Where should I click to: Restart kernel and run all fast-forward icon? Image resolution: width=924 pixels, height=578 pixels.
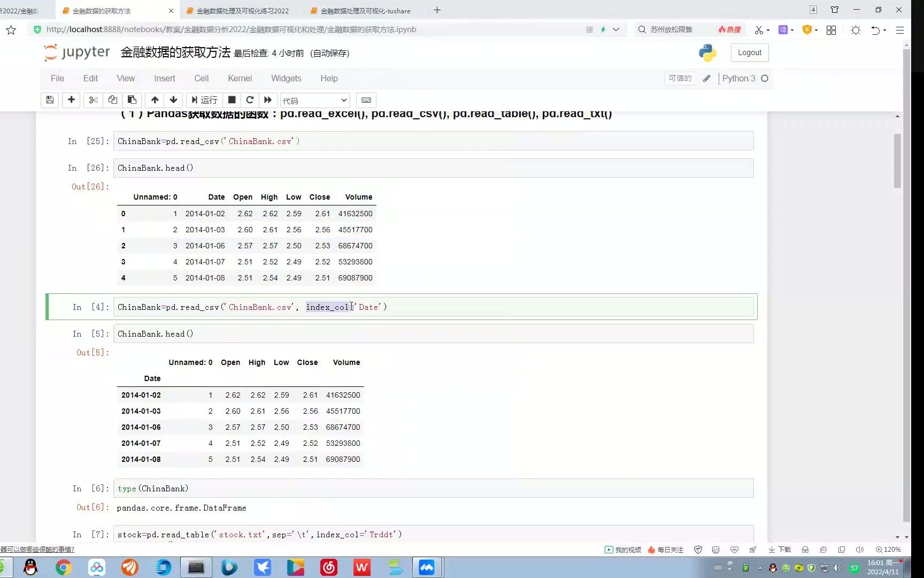[268, 100]
